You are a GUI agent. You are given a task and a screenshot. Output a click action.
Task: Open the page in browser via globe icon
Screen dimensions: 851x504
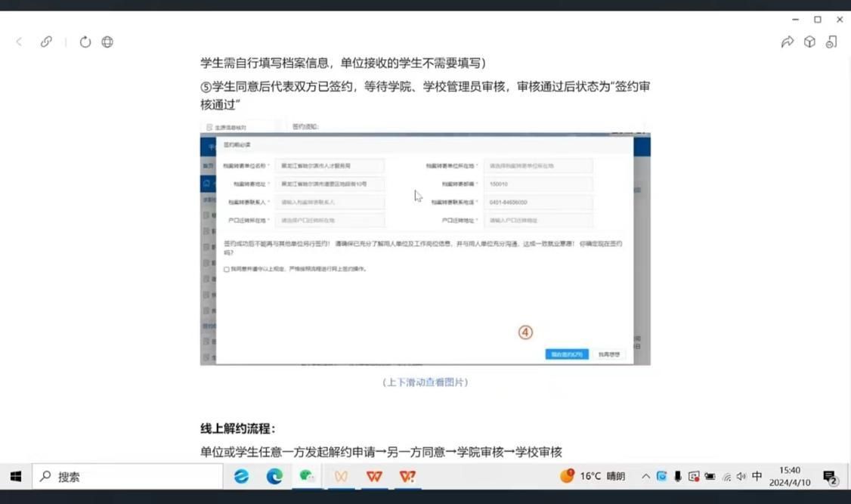[x=107, y=42]
